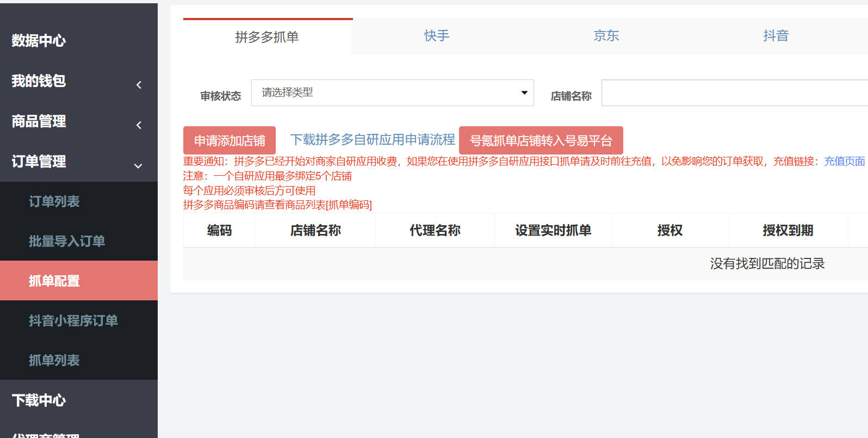Click 号氪抓单店铺转入号易平台 button
The height and width of the screenshot is (438, 868).
pyautogui.click(x=541, y=140)
